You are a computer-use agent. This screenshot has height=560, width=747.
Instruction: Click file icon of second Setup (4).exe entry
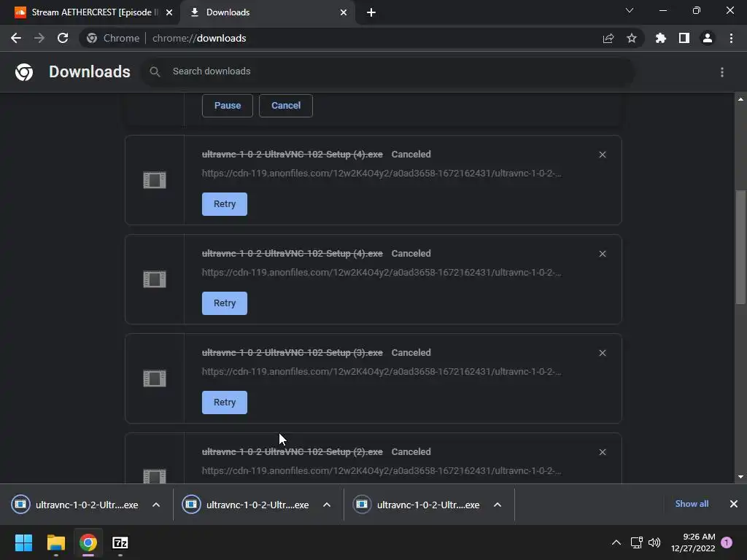pos(155,279)
